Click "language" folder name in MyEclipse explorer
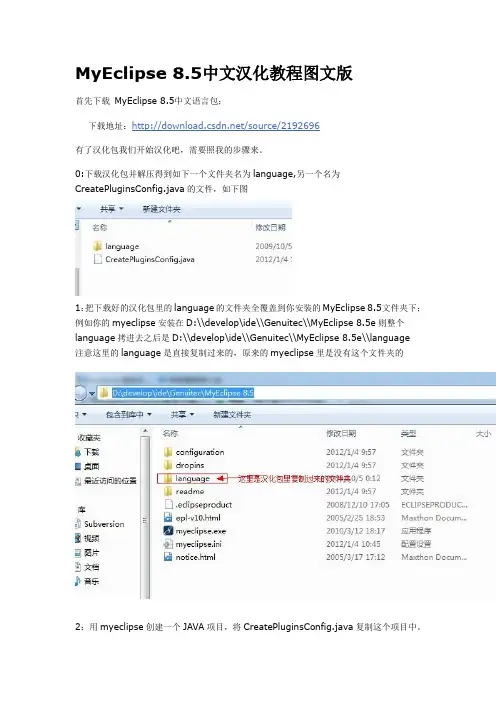 coord(192,479)
